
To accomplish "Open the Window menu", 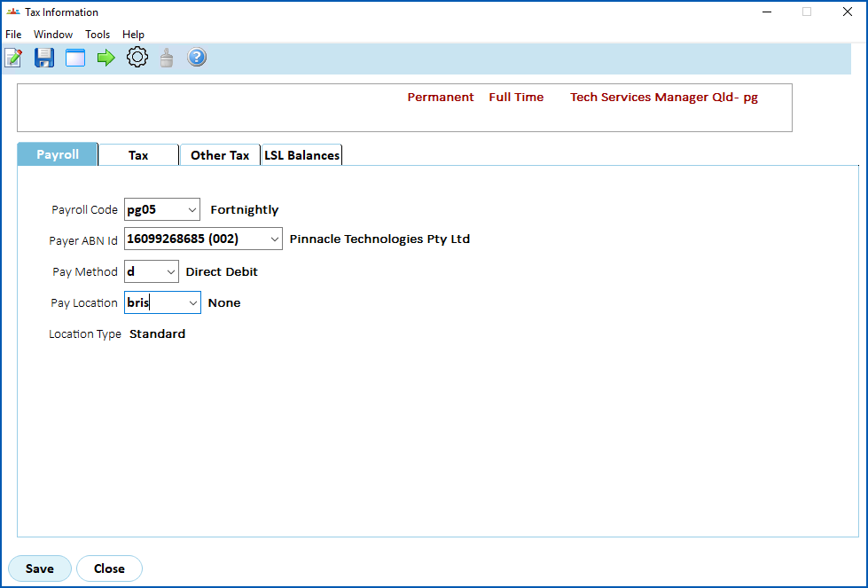I will [53, 35].
